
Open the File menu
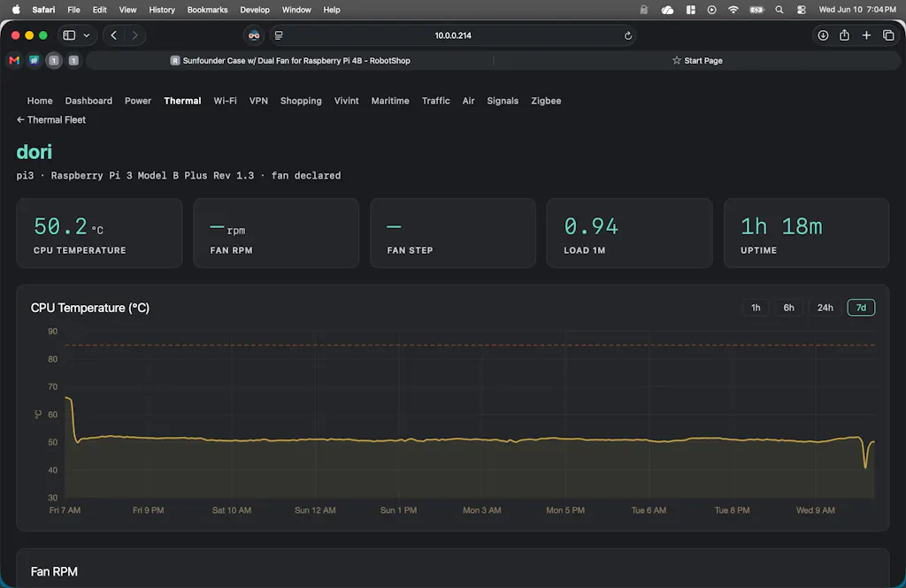(x=74, y=10)
